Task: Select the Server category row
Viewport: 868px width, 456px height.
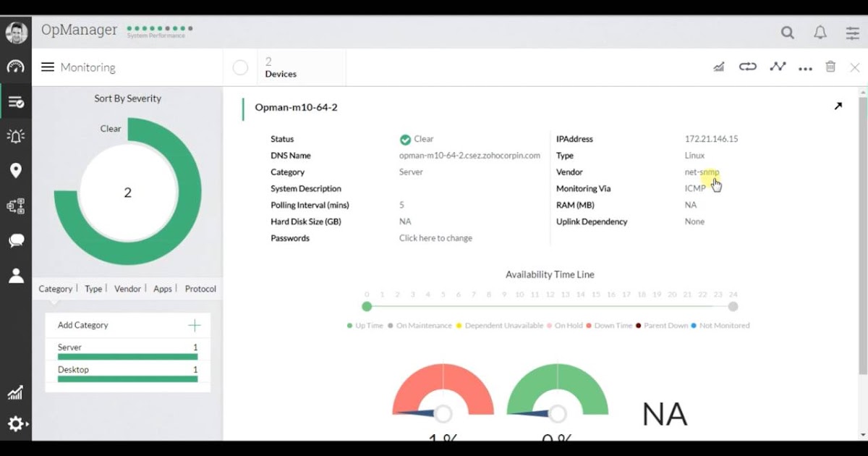Action: [127, 351]
